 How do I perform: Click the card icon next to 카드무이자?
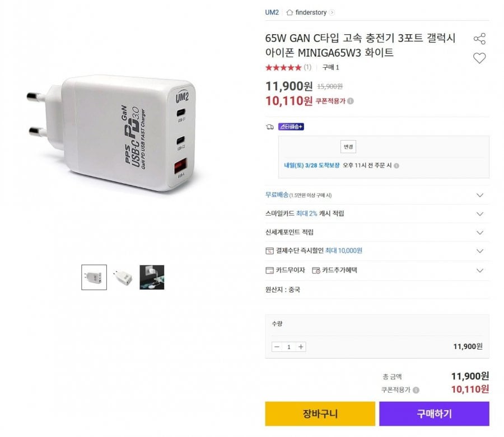click(269, 269)
